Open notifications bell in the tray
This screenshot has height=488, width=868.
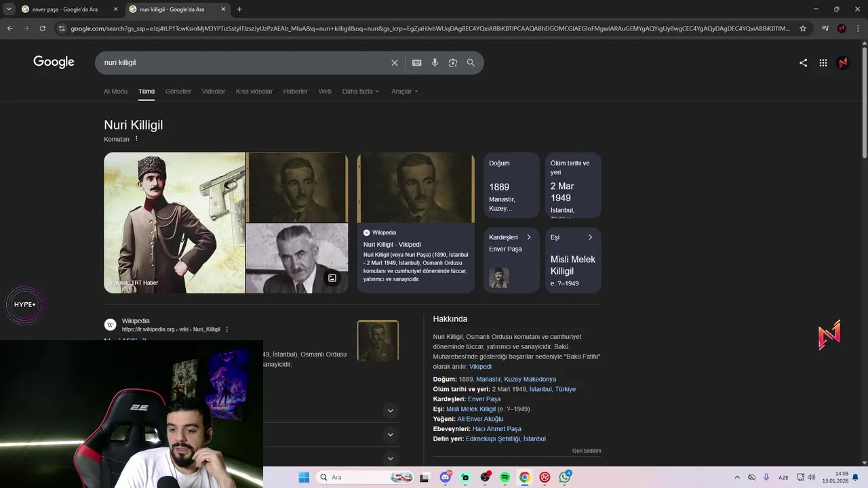tap(856, 477)
